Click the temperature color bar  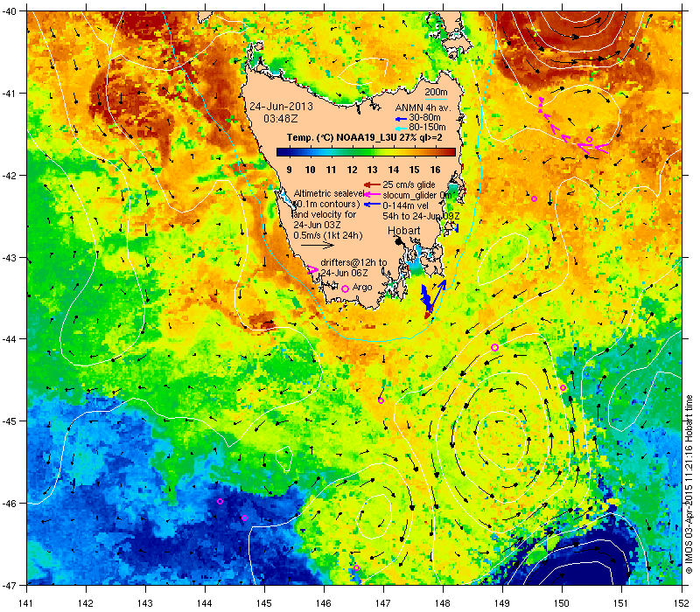click(366, 152)
